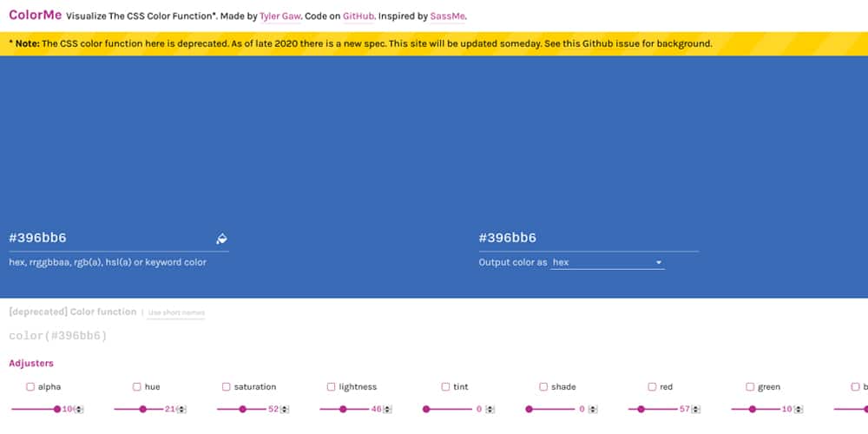Click the #396bb6 output color field

pos(589,238)
